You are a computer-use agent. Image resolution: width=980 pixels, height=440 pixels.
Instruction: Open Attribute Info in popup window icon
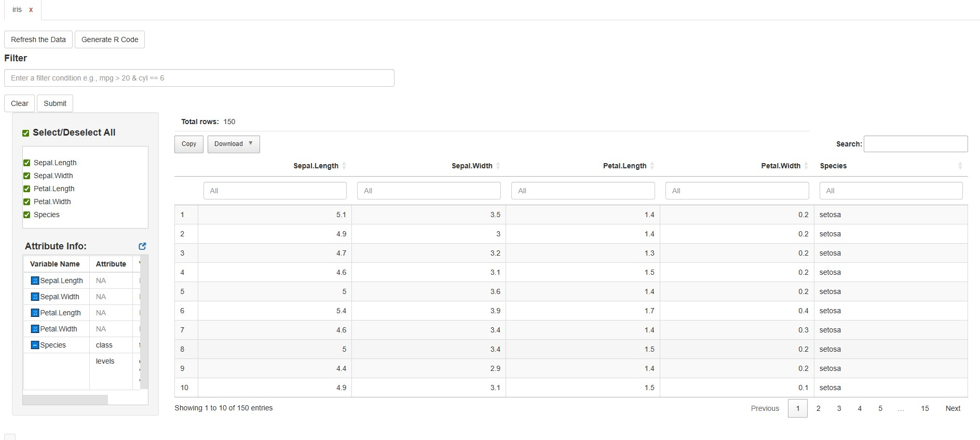(x=142, y=246)
